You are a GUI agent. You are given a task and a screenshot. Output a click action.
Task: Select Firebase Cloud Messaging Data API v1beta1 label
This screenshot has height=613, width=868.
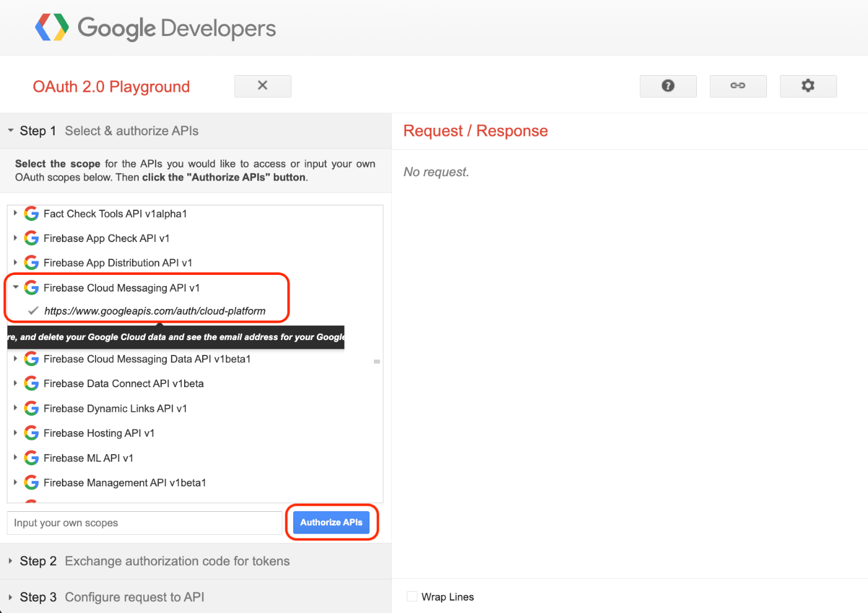147,359
